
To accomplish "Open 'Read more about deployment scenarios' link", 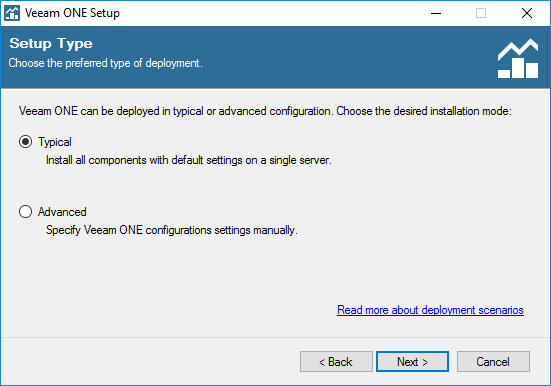I will click(430, 310).
